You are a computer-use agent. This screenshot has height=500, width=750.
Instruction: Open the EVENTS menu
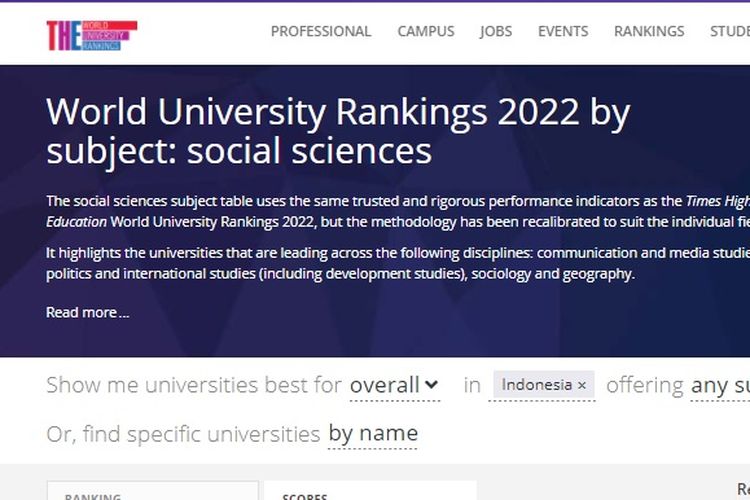pyautogui.click(x=563, y=32)
